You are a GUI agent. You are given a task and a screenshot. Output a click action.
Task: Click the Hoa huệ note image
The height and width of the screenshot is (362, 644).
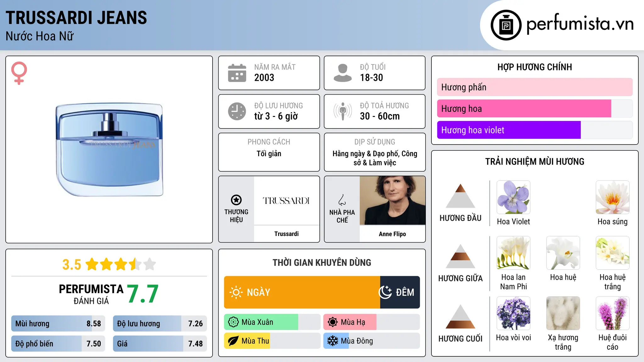tap(563, 253)
